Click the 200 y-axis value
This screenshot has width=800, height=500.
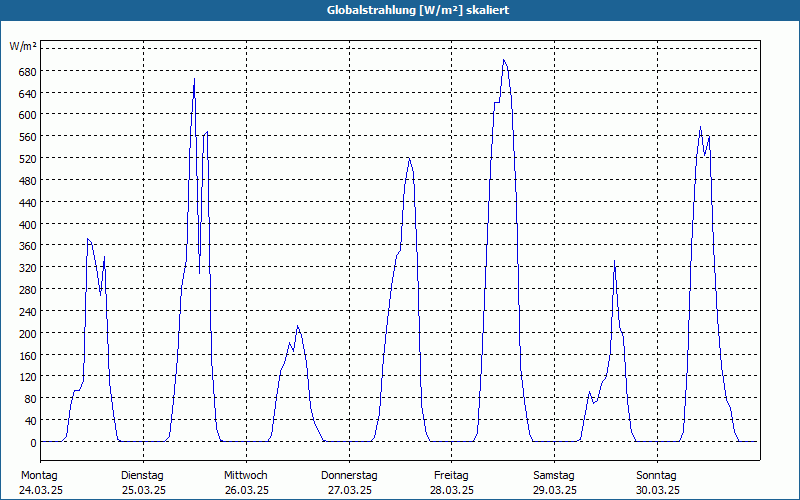pos(27,334)
